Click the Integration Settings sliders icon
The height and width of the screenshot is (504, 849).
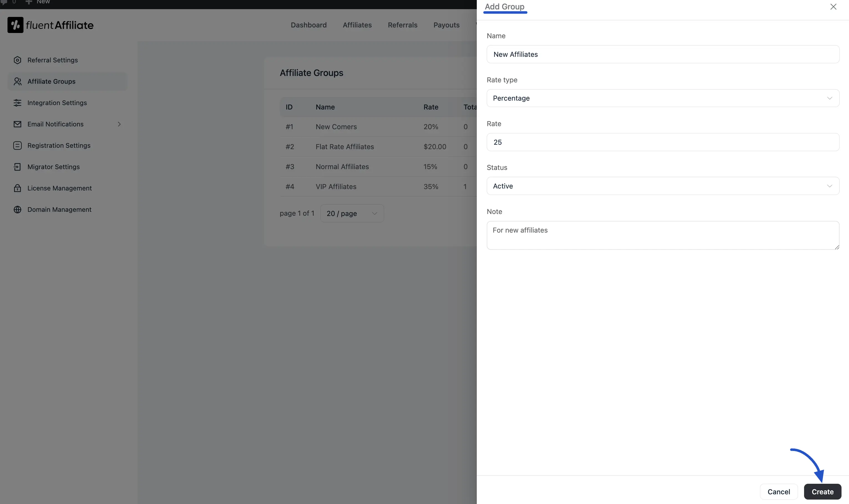[17, 103]
